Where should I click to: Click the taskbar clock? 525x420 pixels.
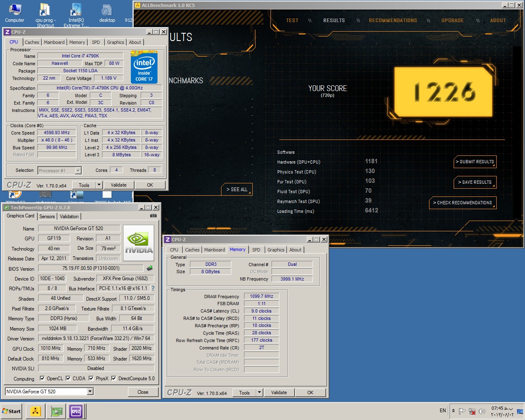pyautogui.click(x=502, y=411)
